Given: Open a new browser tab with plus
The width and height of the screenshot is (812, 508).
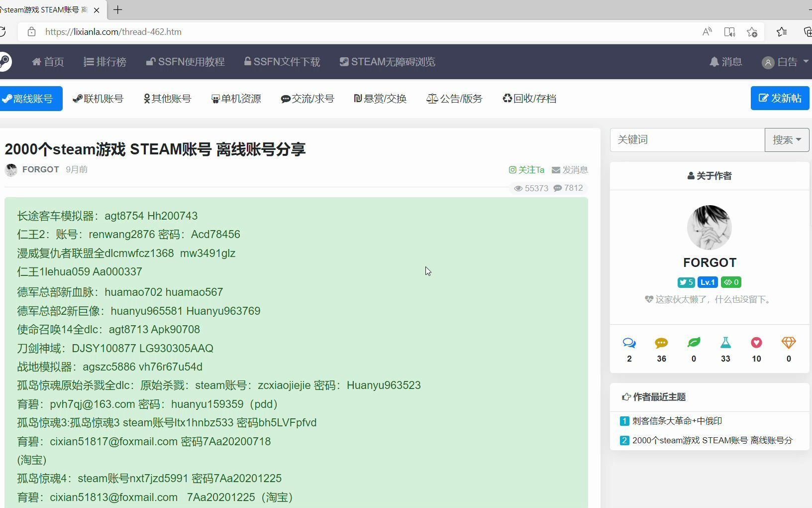Looking at the screenshot, I should coord(118,9).
